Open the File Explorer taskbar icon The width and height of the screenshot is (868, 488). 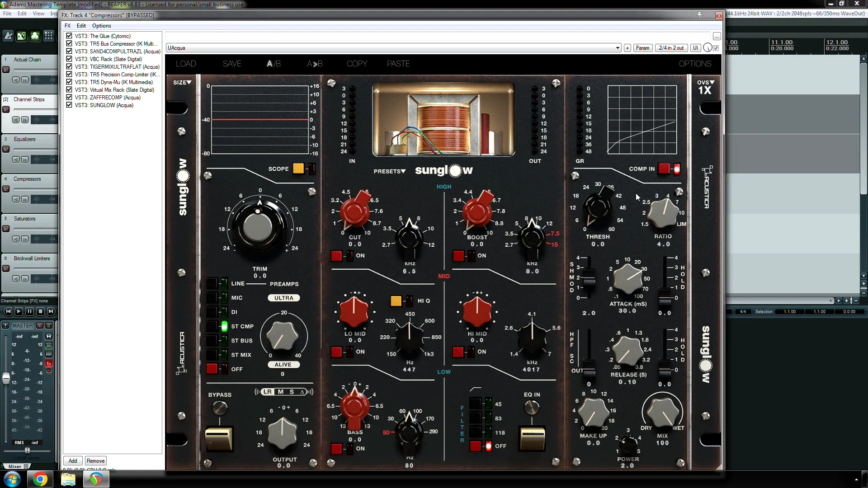(68, 479)
